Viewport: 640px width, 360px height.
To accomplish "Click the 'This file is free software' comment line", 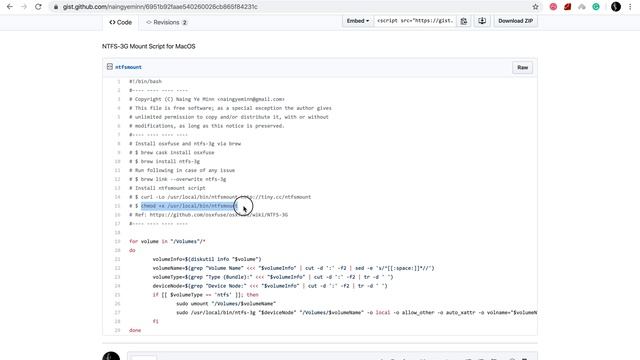I will point(230,108).
